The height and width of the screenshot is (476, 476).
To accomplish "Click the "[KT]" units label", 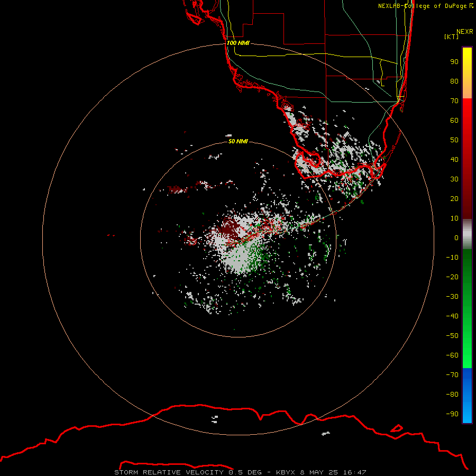I will (x=452, y=36).
